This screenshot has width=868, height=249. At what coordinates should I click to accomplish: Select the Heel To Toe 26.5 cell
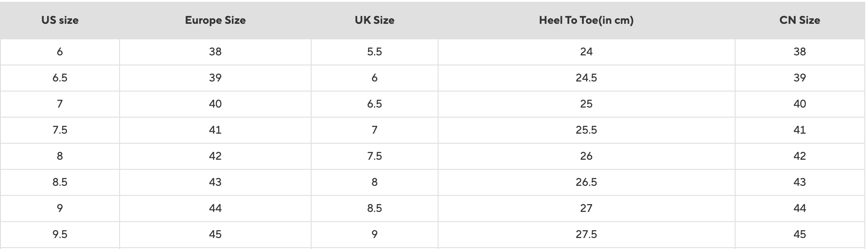click(586, 182)
